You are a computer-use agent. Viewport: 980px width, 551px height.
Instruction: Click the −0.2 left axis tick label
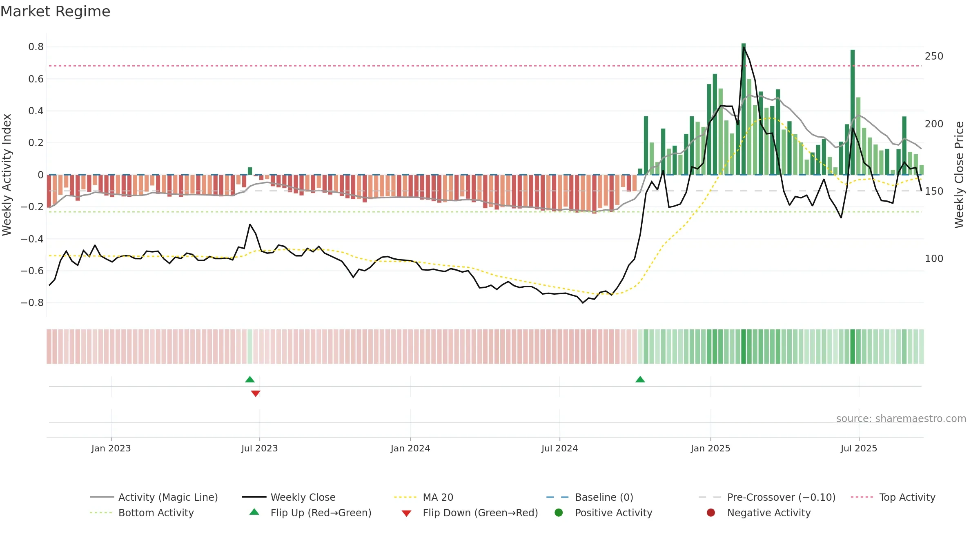click(32, 207)
